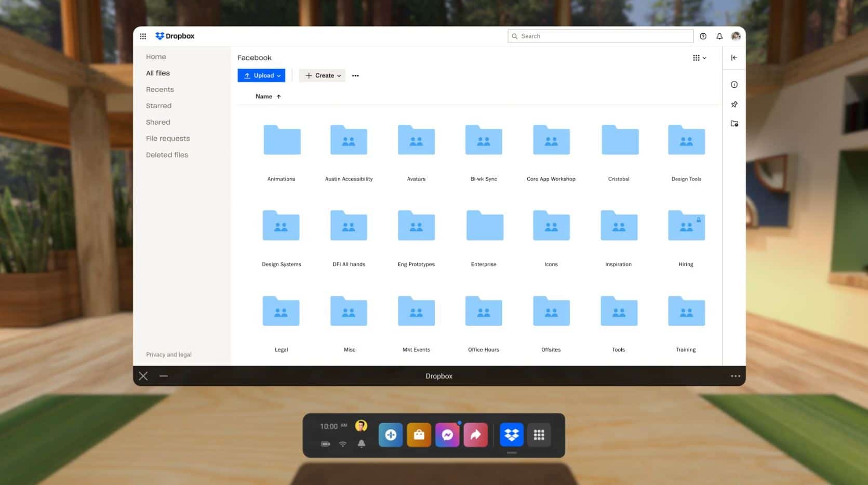Collapse the right sidebar panel

pos(734,58)
